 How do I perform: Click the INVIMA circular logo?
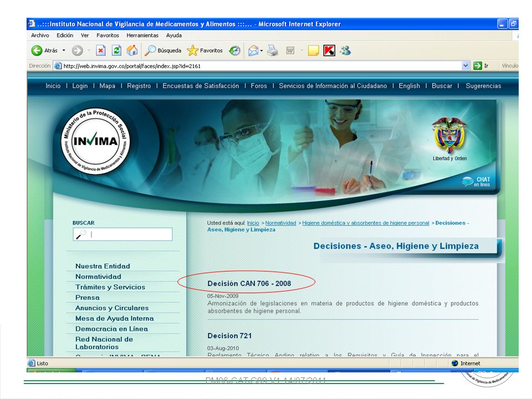(x=96, y=141)
